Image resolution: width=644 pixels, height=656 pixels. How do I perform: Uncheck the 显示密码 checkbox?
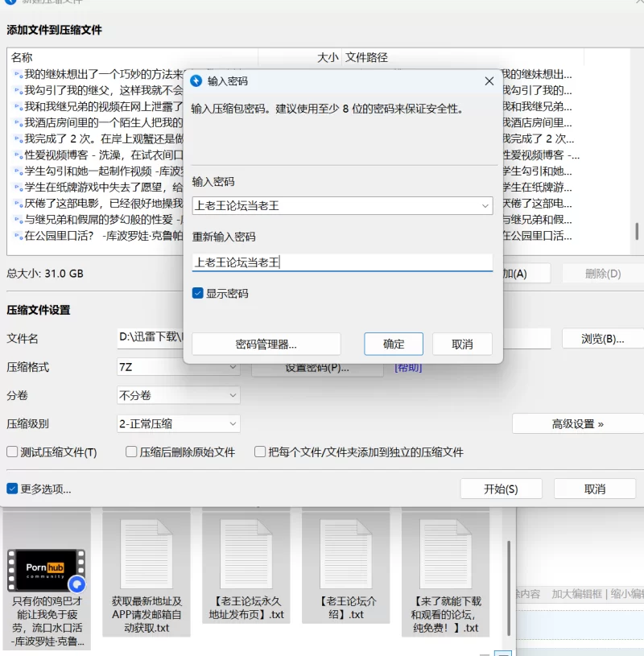(197, 293)
